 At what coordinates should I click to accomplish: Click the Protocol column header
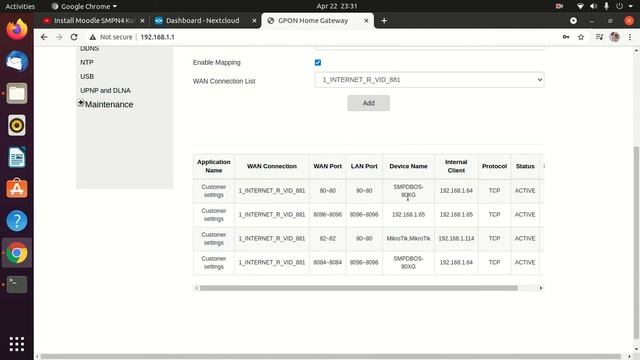494,166
